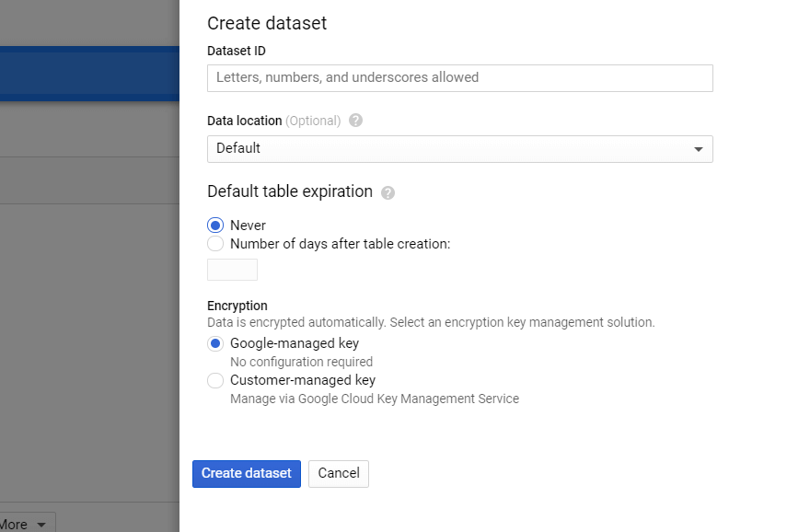Open the More dropdown at bottom left
Image resolution: width=810 pixels, height=532 pixels.
[28, 523]
